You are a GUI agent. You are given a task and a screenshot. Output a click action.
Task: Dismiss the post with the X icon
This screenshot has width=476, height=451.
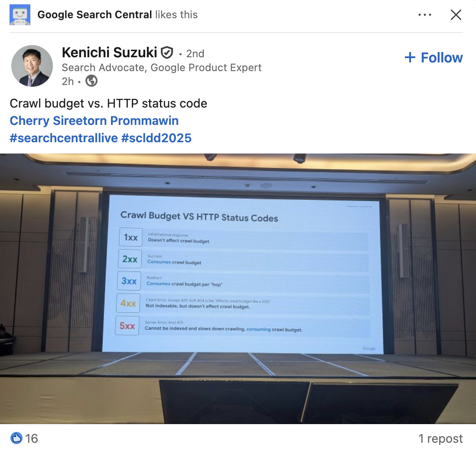click(x=456, y=14)
